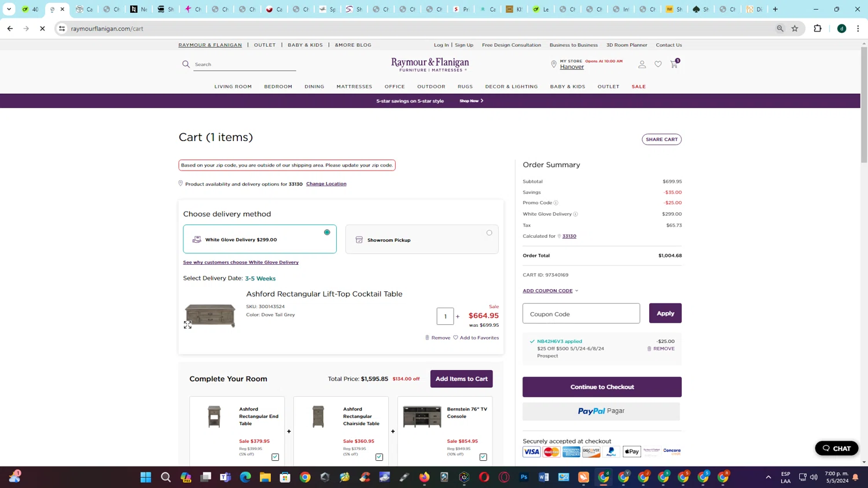Remove the NB42H6V3 coupon
The image size is (868, 488).
pos(661,349)
